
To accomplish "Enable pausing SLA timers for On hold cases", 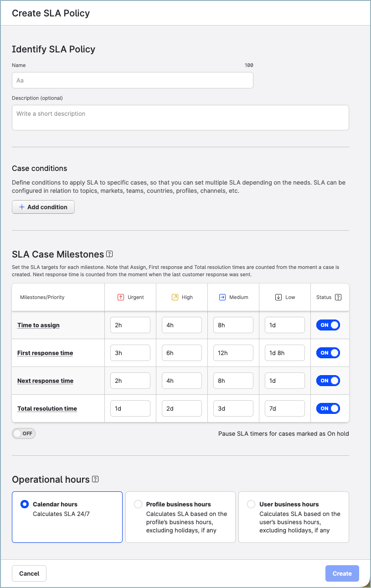I will [23, 433].
